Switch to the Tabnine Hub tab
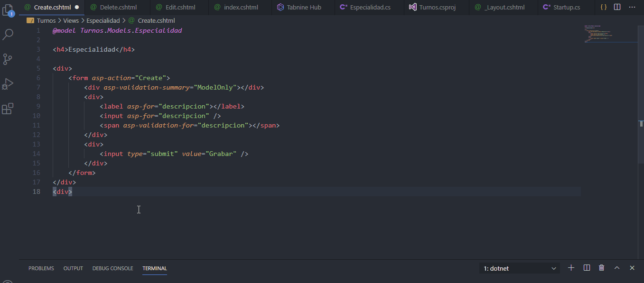The width and height of the screenshot is (644, 283). (304, 7)
